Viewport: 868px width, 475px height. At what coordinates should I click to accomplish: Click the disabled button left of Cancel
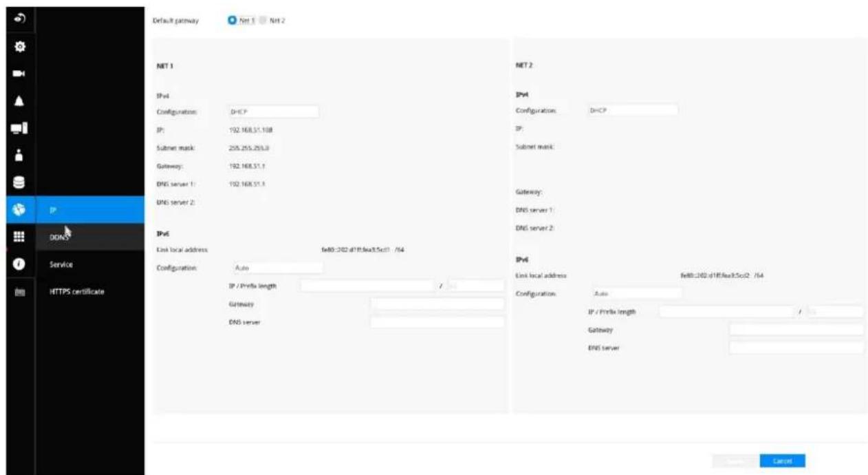tap(735, 461)
